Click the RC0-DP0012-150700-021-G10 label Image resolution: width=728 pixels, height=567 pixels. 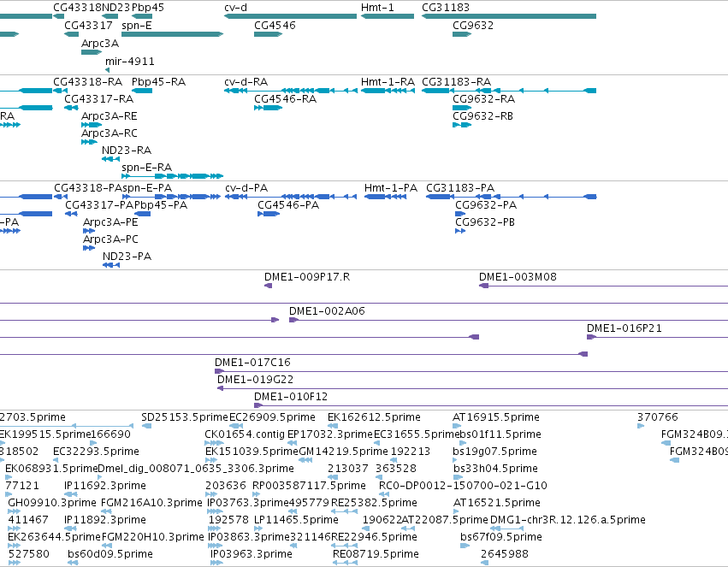point(463,486)
